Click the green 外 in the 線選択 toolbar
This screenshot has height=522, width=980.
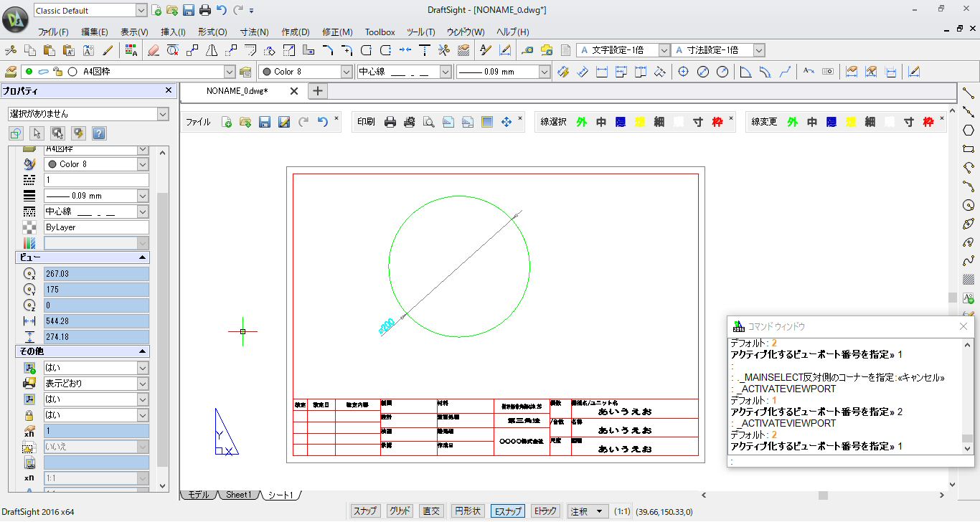tap(581, 122)
